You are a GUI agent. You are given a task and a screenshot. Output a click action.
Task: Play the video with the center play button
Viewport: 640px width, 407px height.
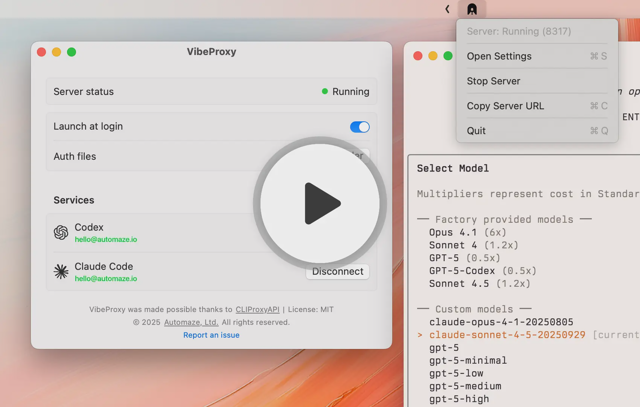coord(320,203)
